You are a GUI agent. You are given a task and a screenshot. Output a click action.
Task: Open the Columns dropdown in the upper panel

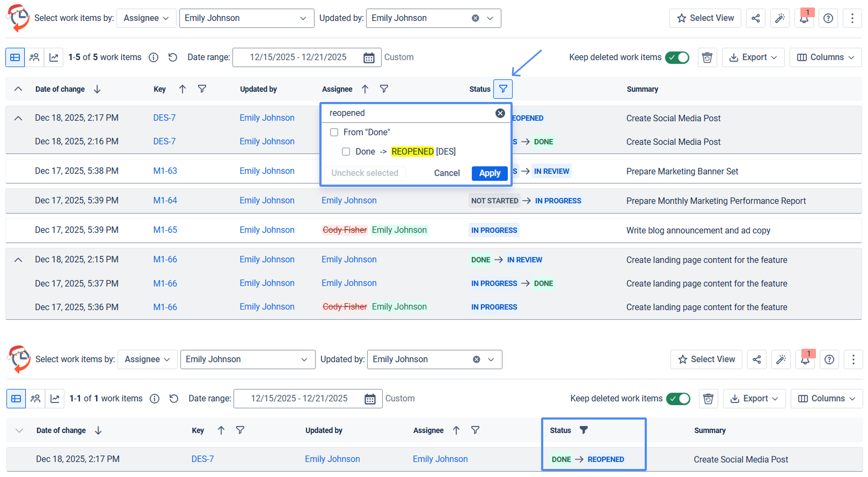[826, 57]
